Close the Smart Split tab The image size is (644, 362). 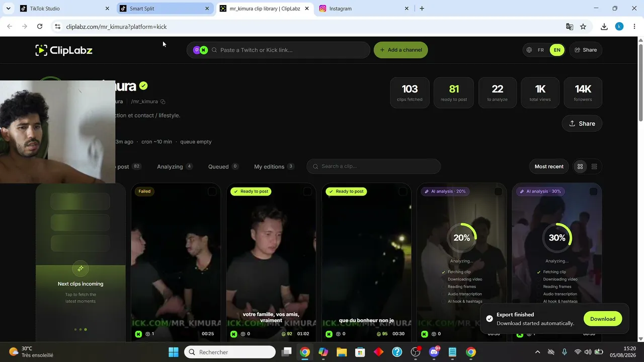pyautogui.click(x=207, y=9)
